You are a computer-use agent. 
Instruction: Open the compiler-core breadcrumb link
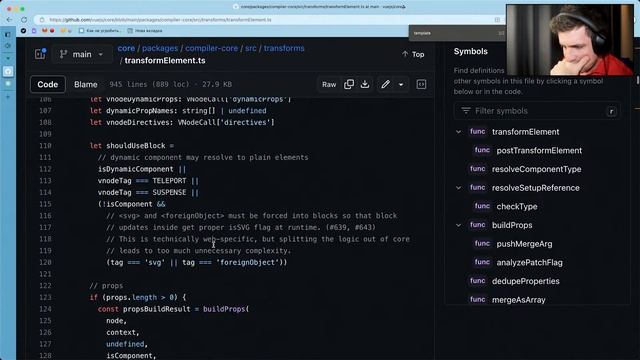point(211,48)
